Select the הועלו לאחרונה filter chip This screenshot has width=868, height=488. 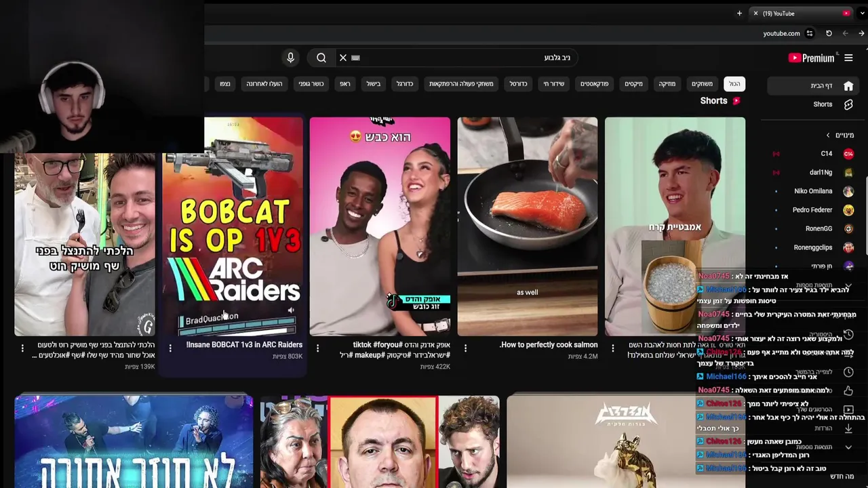pos(264,83)
